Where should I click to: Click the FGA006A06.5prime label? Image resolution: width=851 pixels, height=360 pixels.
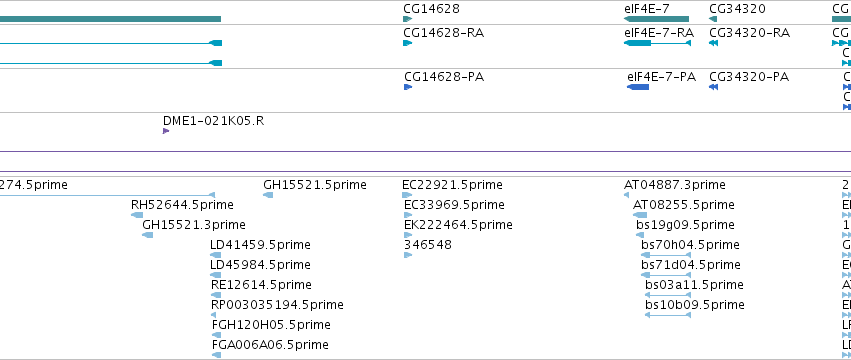(x=270, y=345)
